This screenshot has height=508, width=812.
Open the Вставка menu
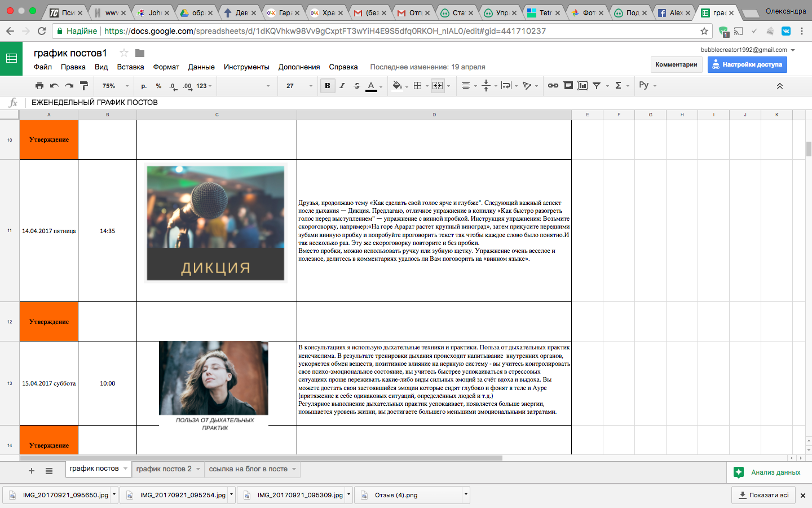click(130, 67)
